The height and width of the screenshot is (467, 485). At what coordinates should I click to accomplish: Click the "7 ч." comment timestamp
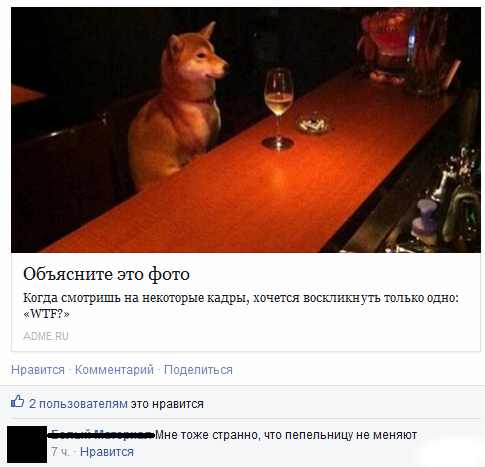point(60,452)
